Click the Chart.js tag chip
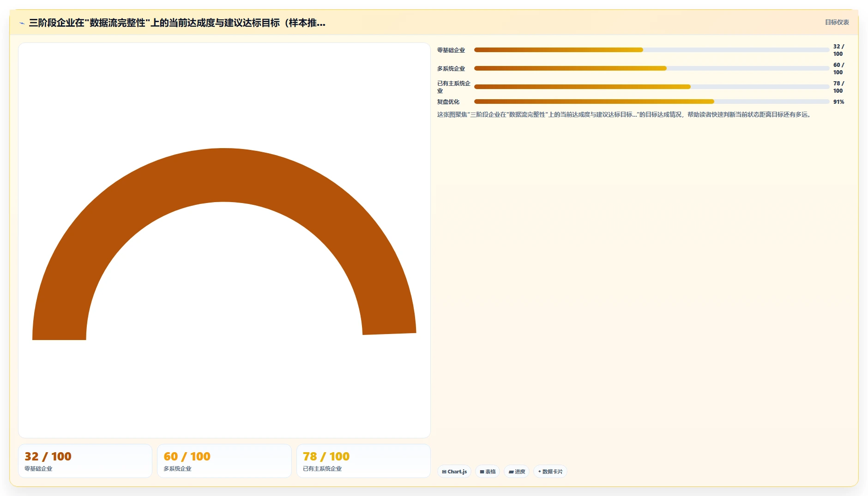 point(454,472)
